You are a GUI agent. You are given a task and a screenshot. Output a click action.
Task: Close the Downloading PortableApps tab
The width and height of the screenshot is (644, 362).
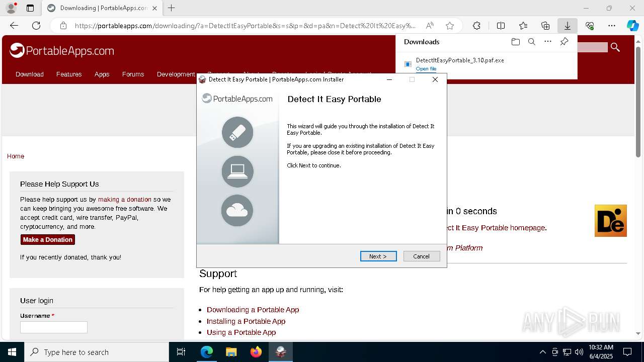(155, 8)
